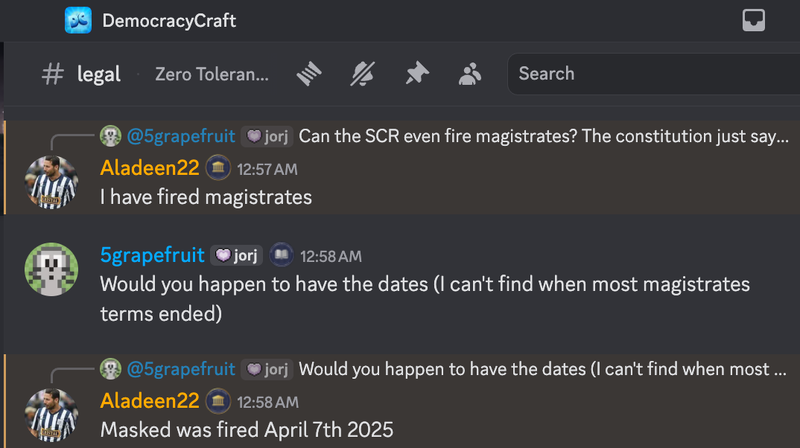Open the legal channel name header

click(x=99, y=74)
